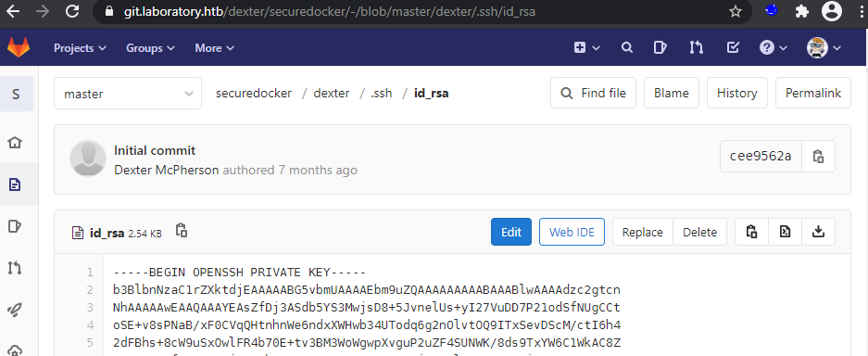The width and height of the screenshot is (868, 356).
Task: Download the id_rsa file
Action: tap(818, 232)
